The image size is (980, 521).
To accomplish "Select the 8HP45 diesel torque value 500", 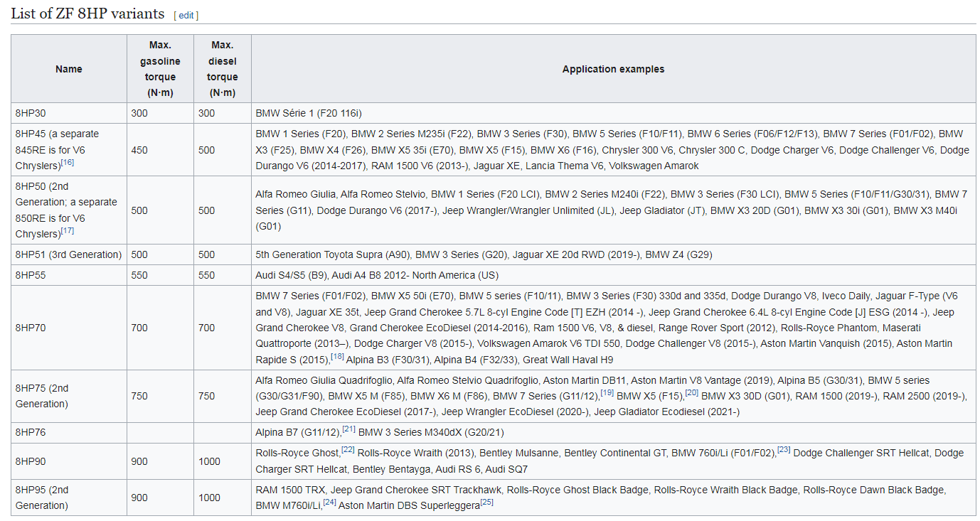I will pyautogui.click(x=206, y=150).
